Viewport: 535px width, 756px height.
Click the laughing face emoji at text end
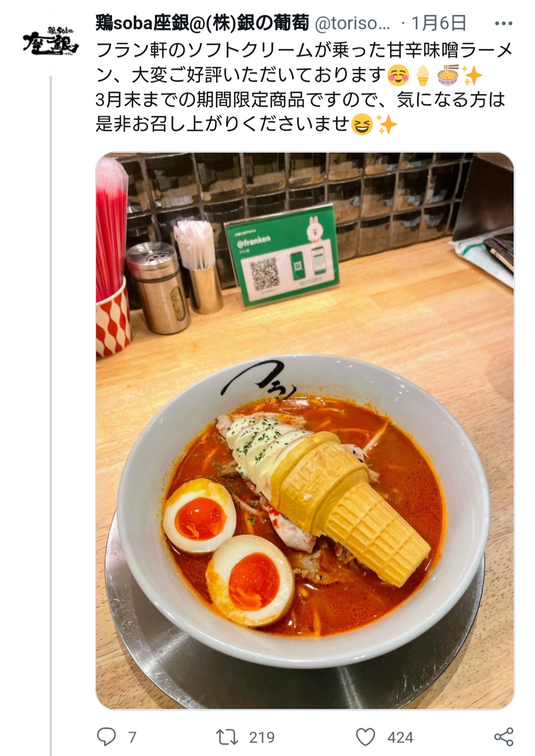[x=362, y=124]
